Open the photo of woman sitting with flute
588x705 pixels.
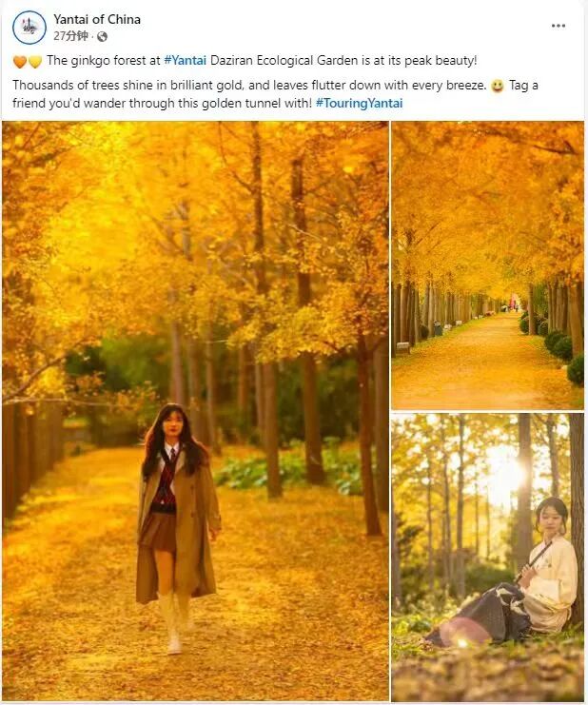pos(487,558)
